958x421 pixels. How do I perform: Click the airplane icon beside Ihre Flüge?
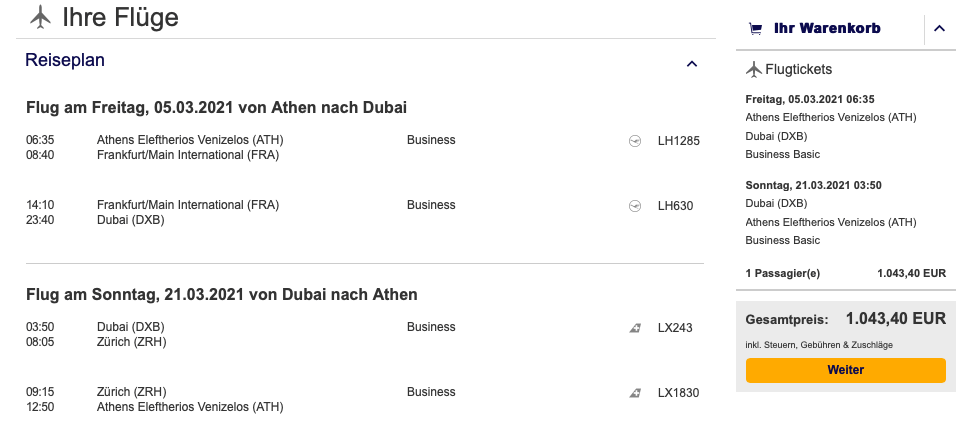[x=40, y=17]
